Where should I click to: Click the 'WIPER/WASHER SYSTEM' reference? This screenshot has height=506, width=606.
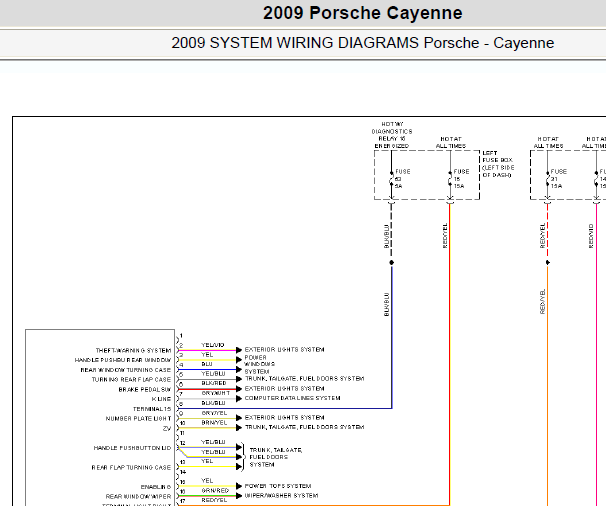point(281,496)
